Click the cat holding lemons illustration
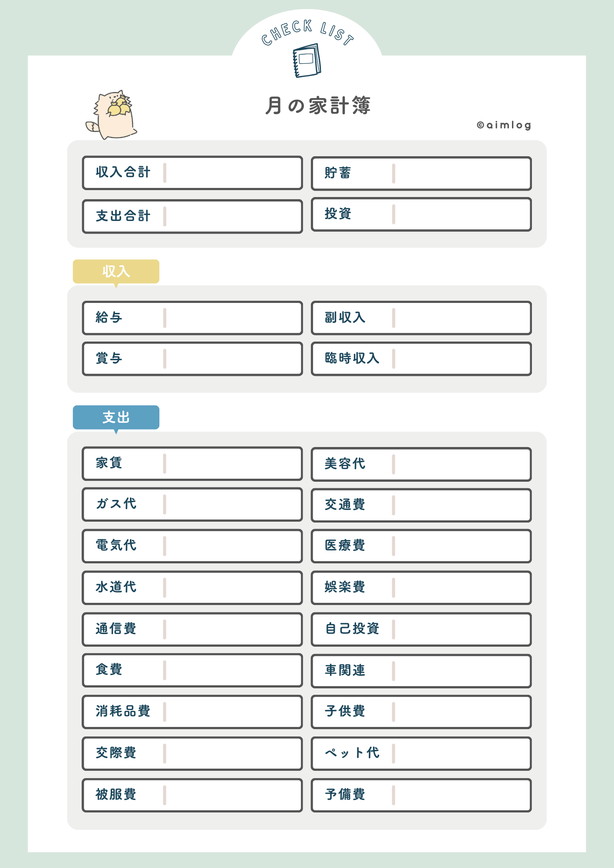 [113, 115]
